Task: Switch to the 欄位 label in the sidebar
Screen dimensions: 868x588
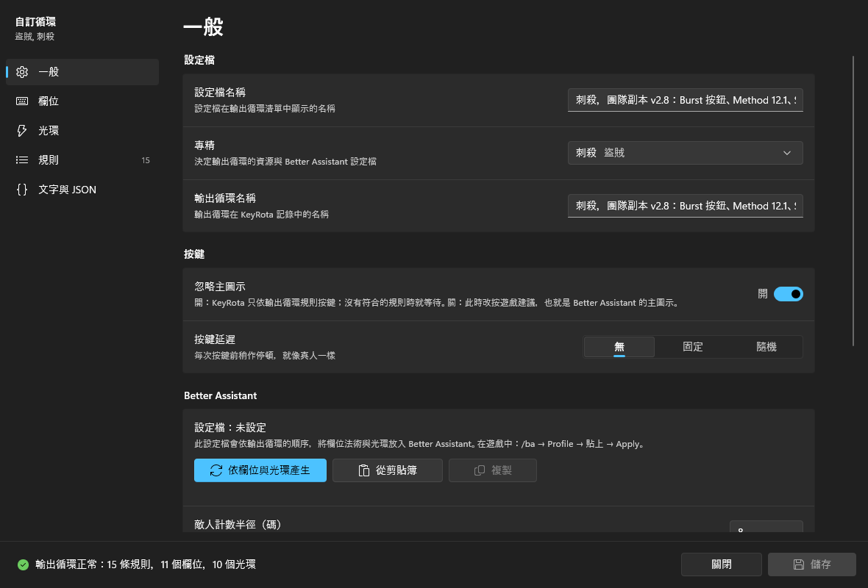Action: pos(49,101)
